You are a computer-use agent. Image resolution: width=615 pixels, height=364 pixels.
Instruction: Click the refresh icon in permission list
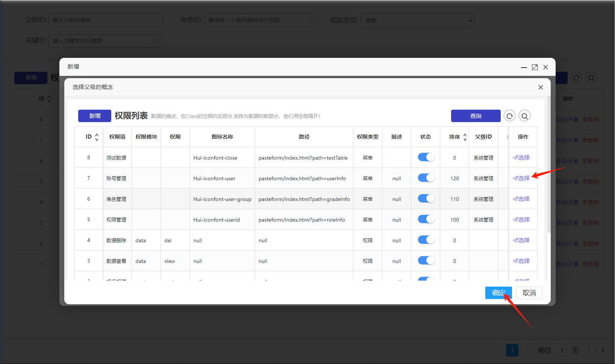coord(509,116)
